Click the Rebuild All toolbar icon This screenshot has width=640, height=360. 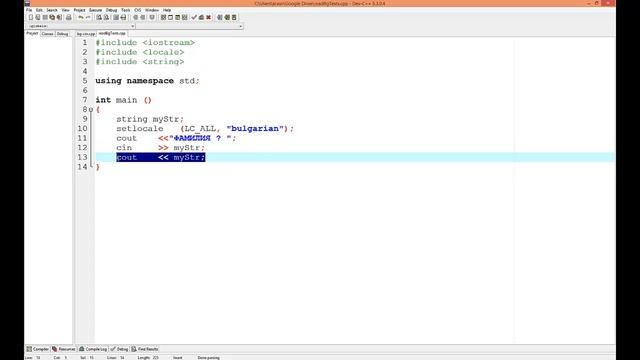pos(184,17)
